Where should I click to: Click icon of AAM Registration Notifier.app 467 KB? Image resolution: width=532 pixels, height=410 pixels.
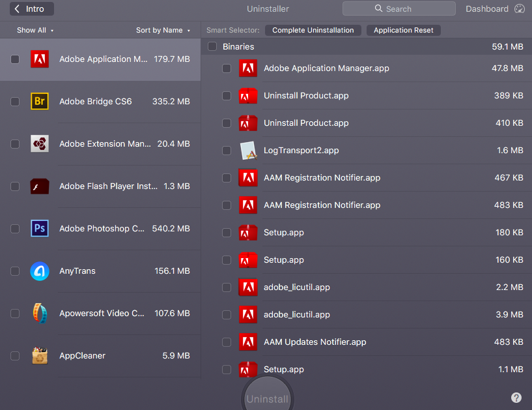click(x=248, y=178)
